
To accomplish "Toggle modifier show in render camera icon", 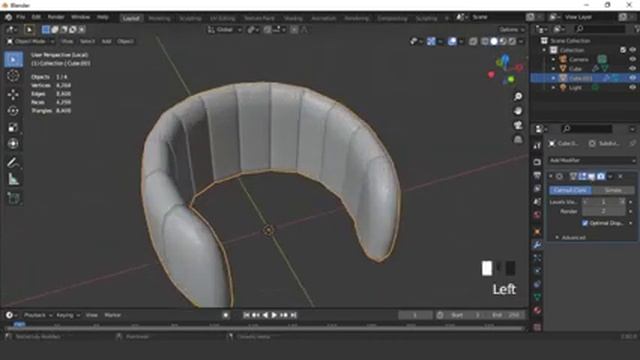I will pyautogui.click(x=601, y=176).
